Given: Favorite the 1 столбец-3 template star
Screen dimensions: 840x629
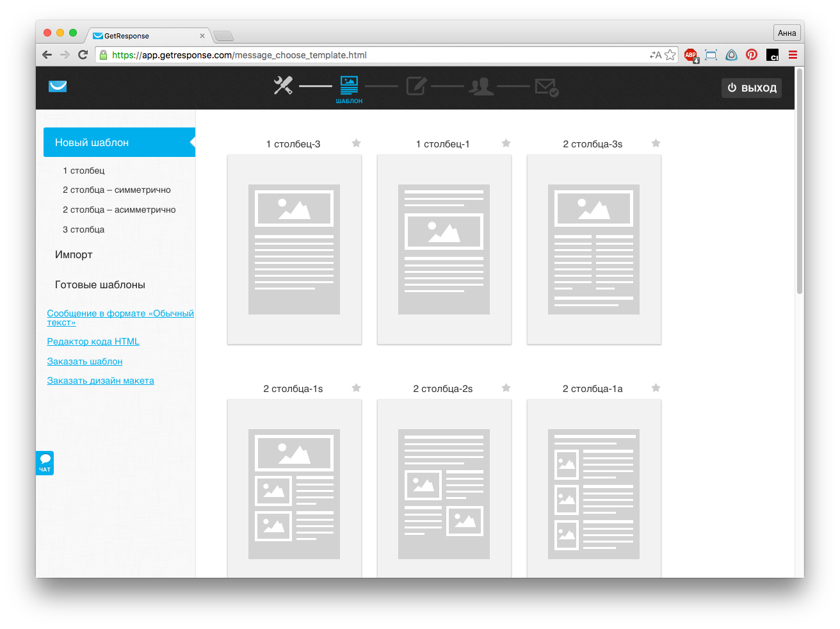Looking at the screenshot, I should pos(357,143).
